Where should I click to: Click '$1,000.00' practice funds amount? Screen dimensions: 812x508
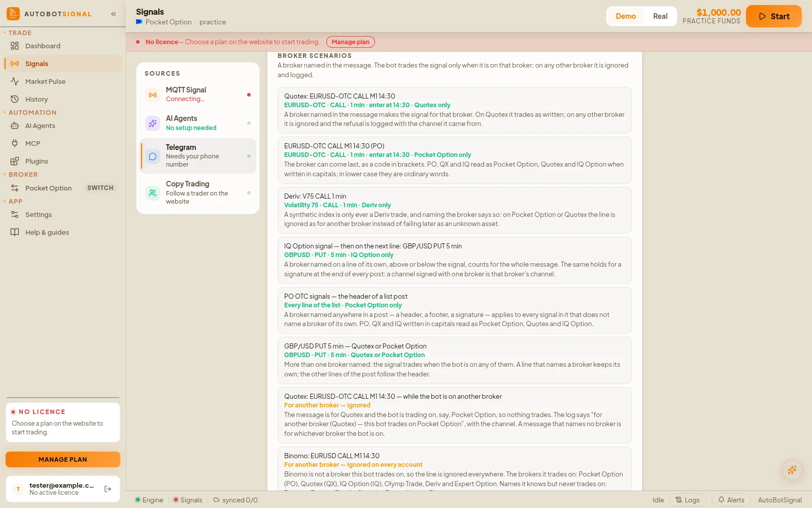point(719,12)
